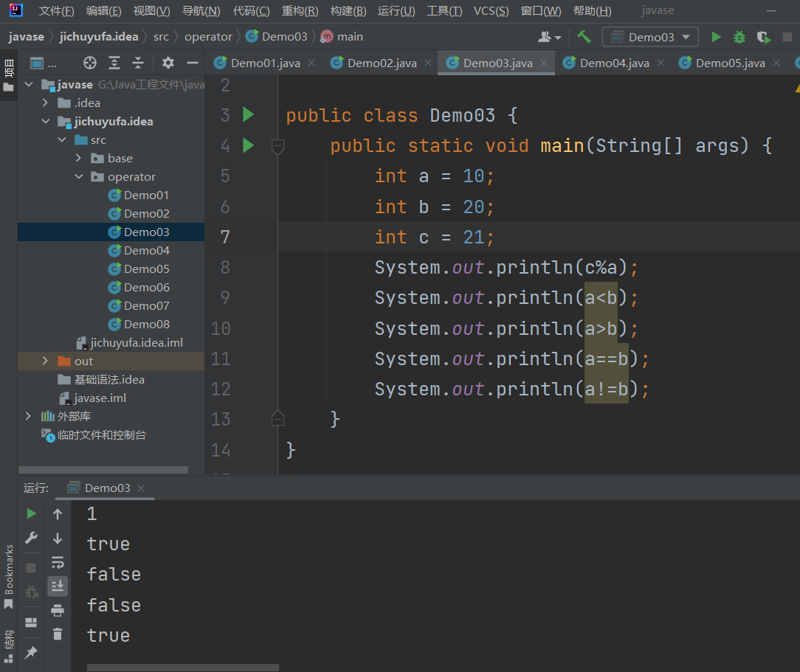Switch to the Demo04.java editor tab

614,63
